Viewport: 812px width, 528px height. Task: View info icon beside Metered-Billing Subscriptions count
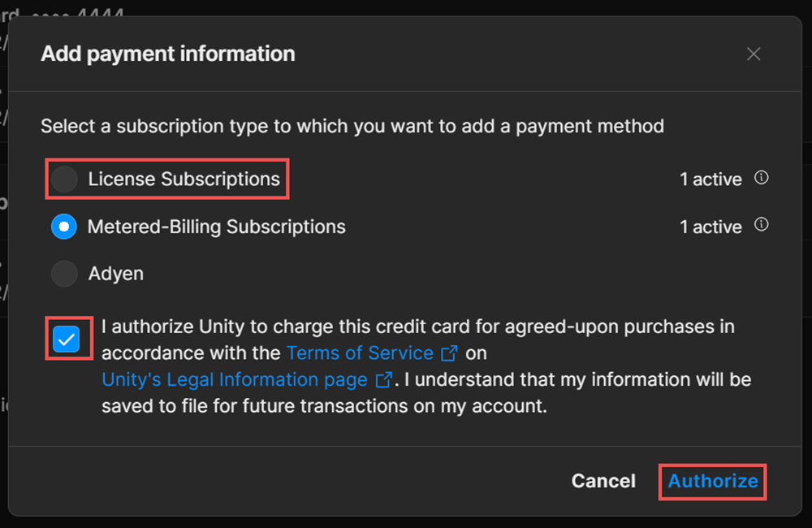pos(762,224)
